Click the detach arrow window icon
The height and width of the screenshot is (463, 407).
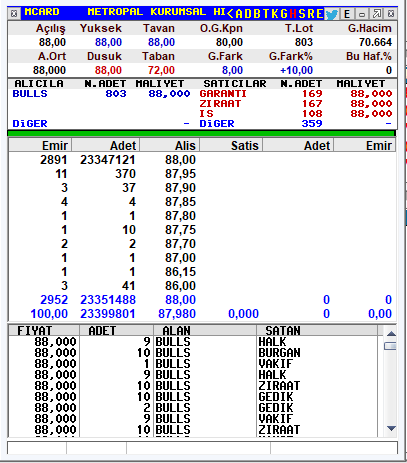pos(377,14)
